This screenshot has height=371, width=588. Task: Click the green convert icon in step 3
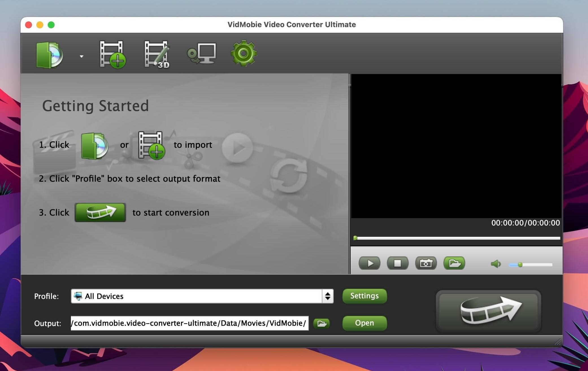click(100, 212)
